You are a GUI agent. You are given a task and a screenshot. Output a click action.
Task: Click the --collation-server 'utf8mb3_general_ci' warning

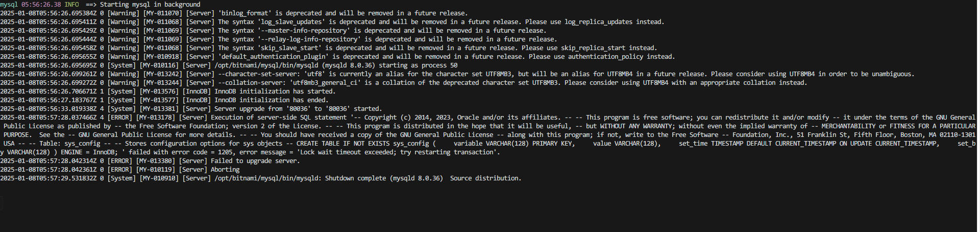pyautogui.click(x=512, y=83)
